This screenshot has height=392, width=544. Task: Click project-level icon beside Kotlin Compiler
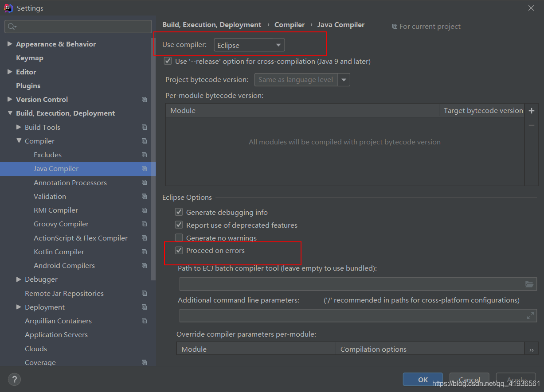(x=144, y=252)
